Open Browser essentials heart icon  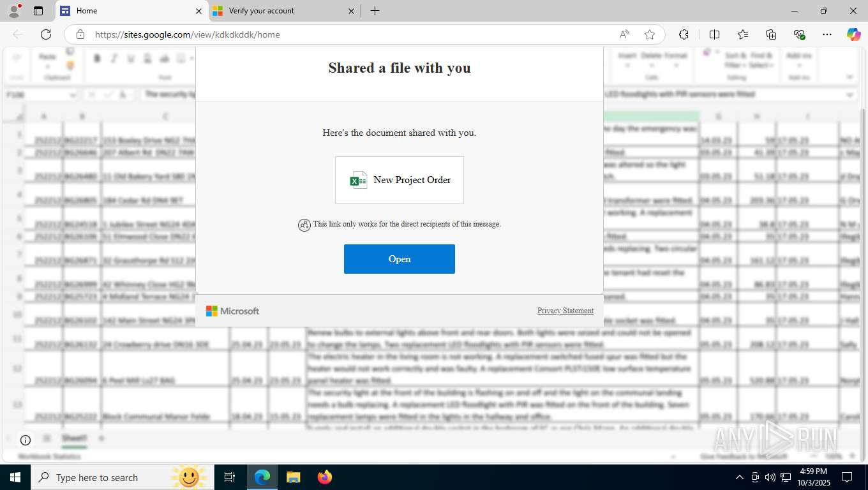click(799, 34)
